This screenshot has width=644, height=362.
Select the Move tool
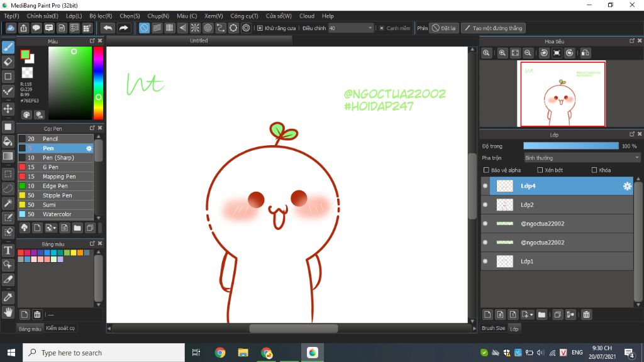coord(8,109)
